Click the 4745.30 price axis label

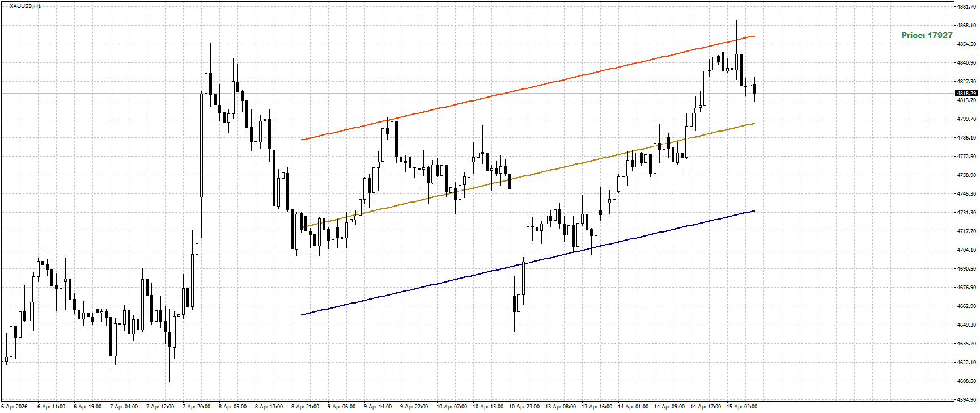pyautogui.click(x=966, y=194)
